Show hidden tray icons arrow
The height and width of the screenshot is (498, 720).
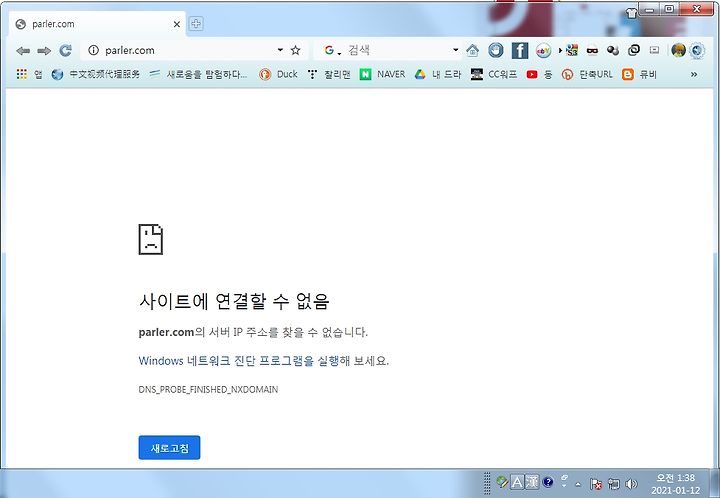point(578,484)
